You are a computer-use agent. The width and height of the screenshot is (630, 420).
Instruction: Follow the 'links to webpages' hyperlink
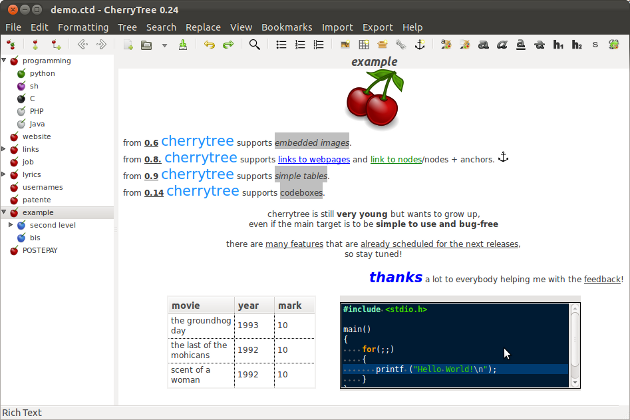[314, 160]
